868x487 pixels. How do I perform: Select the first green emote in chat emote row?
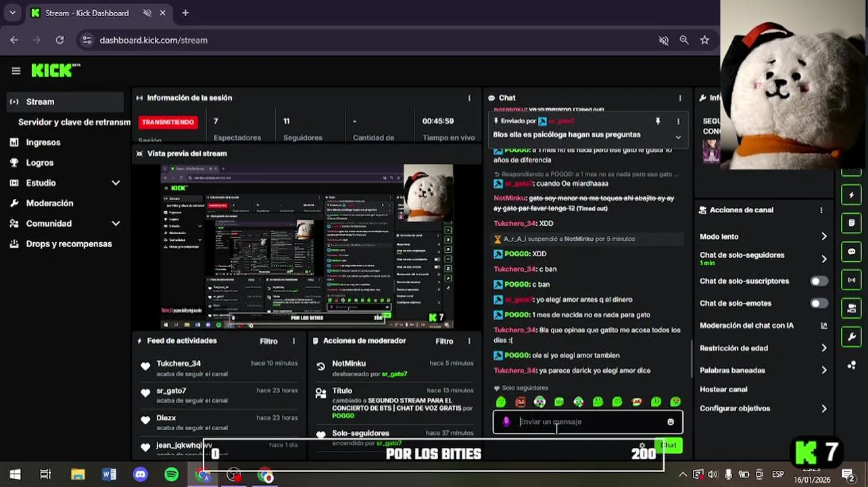501,402
